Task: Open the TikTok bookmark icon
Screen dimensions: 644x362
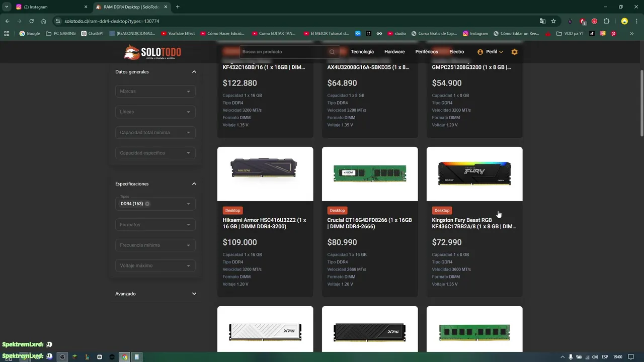Action: tap(592, 34)
